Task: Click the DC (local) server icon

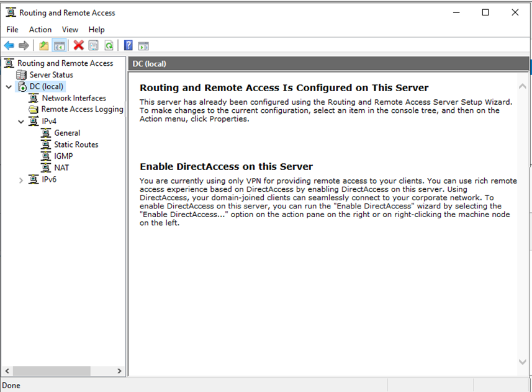Action: (22, 86)
